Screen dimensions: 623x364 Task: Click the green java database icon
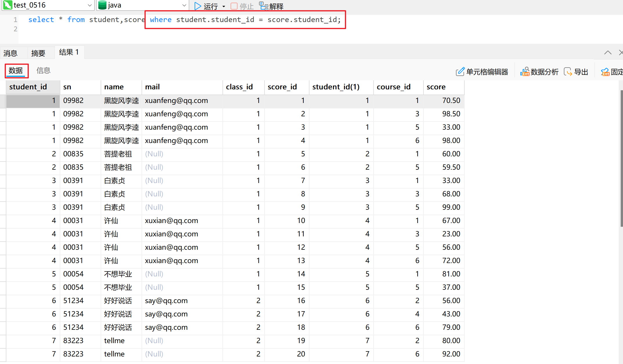pyautogui.click(x=102, y=5)
